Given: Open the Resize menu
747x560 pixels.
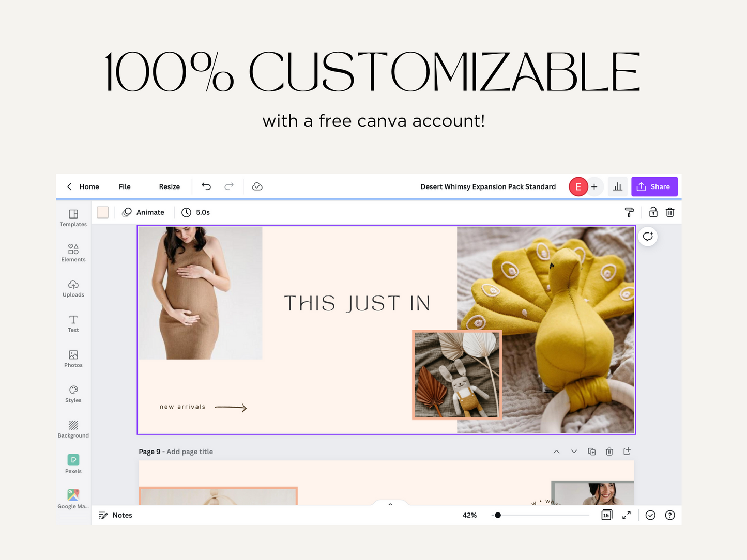Looking at the screenshot, I should [170, 186].
